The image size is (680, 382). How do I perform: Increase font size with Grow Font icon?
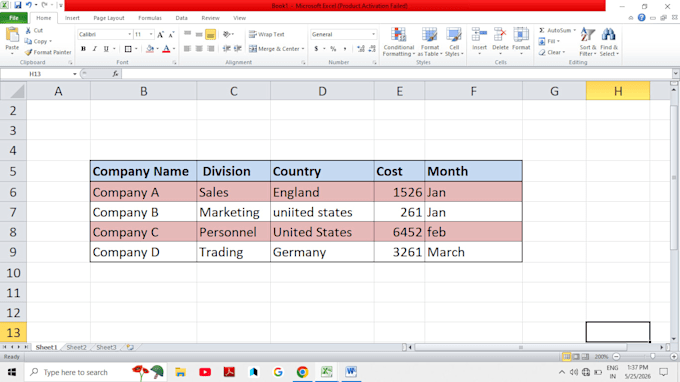coord(160,34)
